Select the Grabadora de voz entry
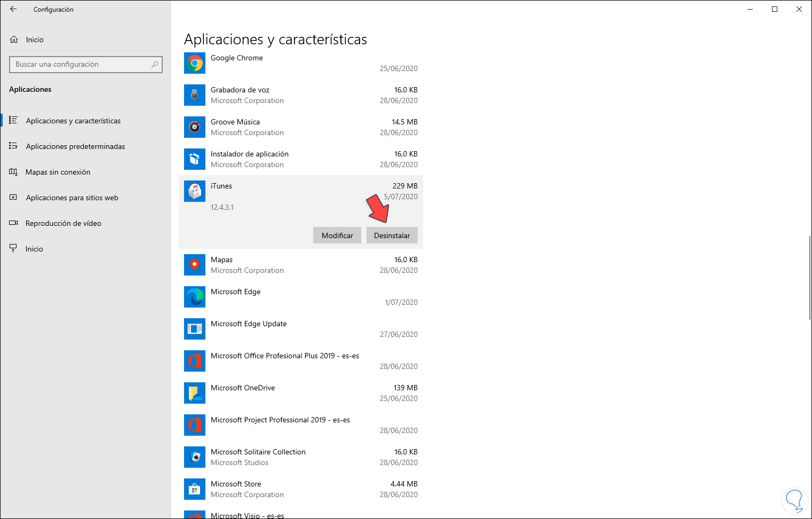This screenshot has width=812, height=519. (240, 90)
